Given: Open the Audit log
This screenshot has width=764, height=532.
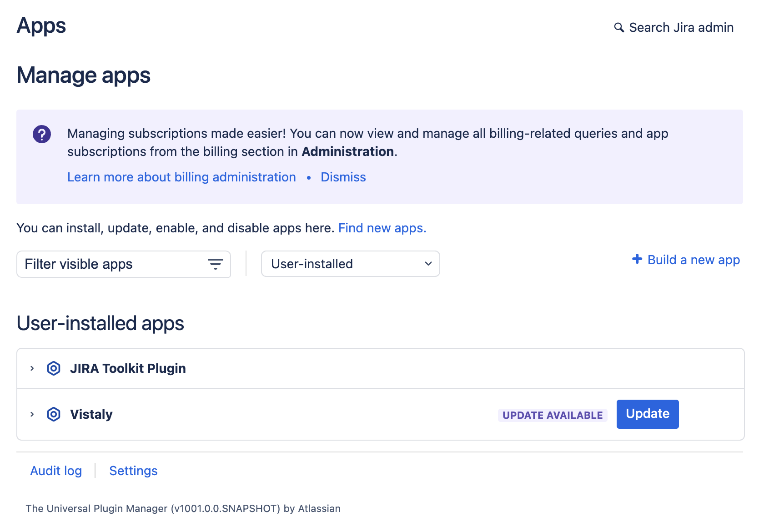Looking at the screenshot, I should tap(56, 471).
